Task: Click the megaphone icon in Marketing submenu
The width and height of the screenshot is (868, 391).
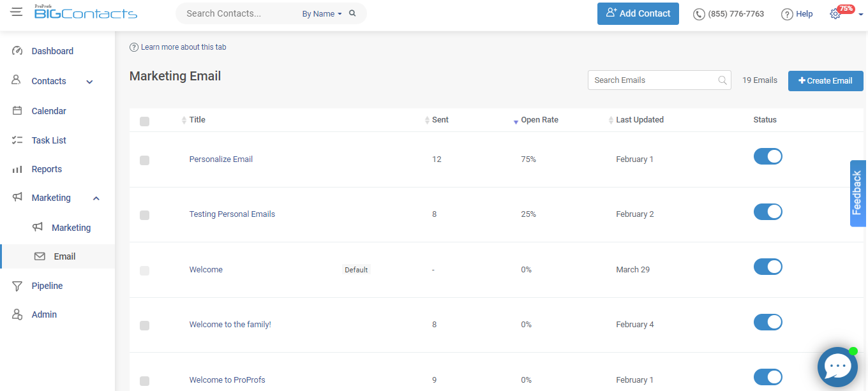Action: tap(38, 227)
